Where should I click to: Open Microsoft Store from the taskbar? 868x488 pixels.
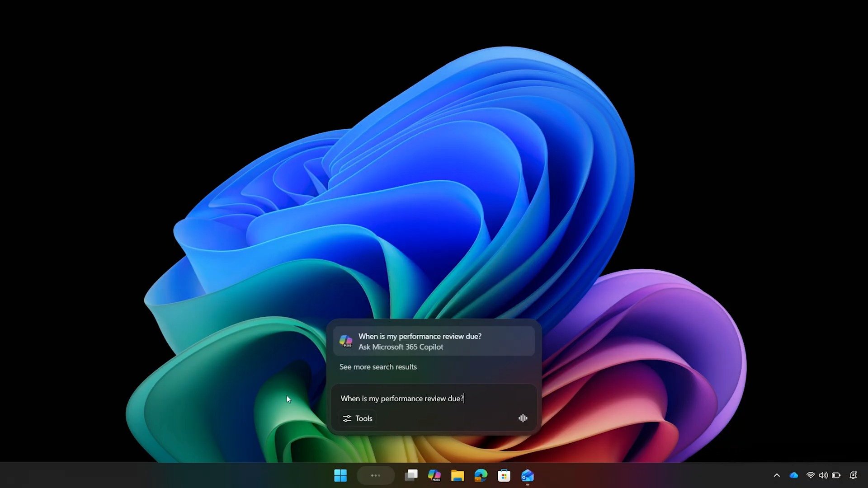(504, 475)
